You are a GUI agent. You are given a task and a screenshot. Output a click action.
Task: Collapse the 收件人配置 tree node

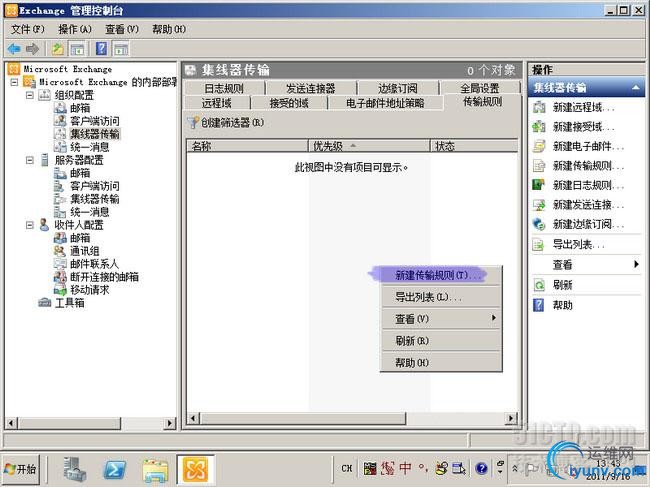[30, 225]
